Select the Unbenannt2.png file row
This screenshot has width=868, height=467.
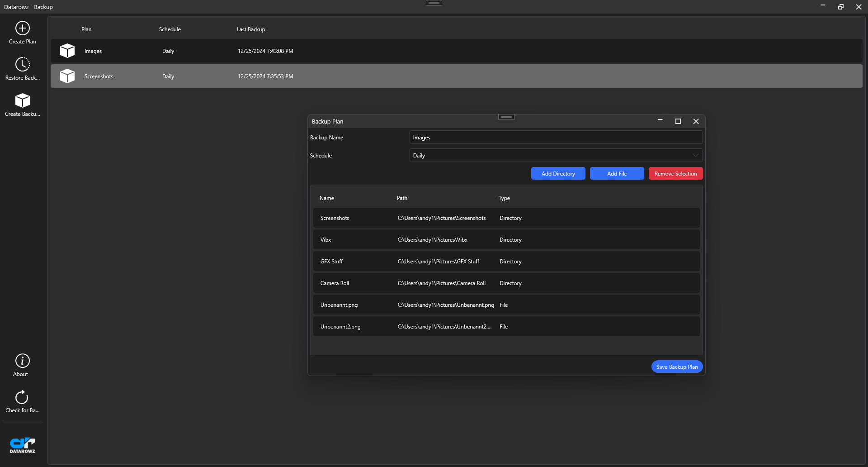point(506,326)
